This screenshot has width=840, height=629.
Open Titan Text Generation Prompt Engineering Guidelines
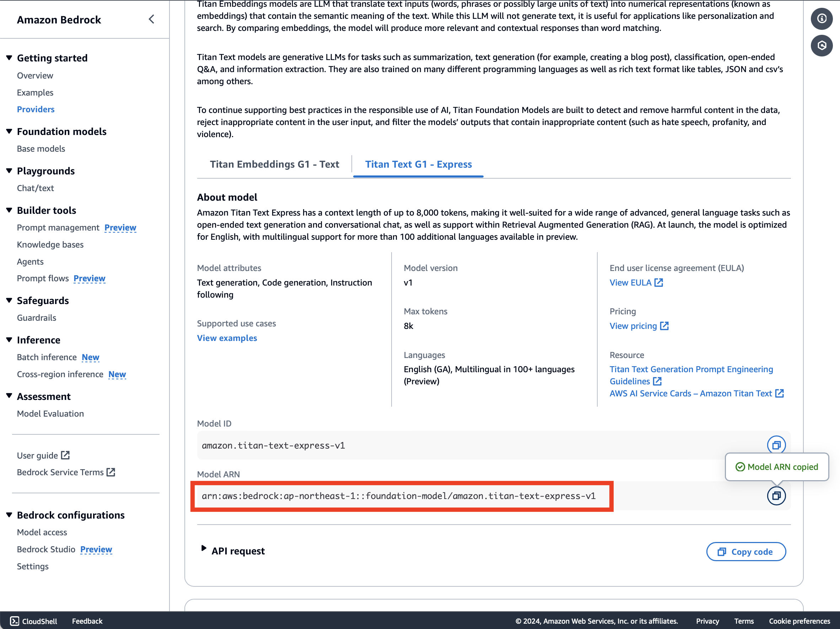click(691, 375)
